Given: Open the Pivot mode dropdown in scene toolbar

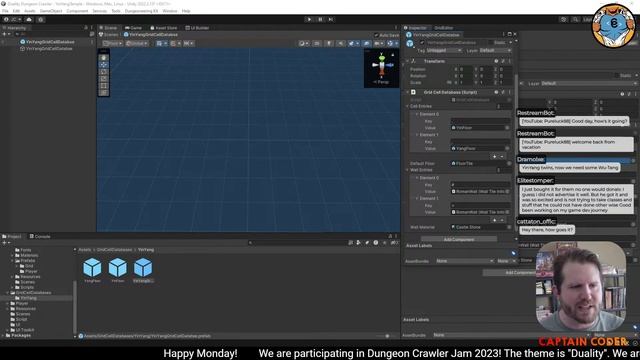Looking at the screenshot, I should [x=113, y=43].
